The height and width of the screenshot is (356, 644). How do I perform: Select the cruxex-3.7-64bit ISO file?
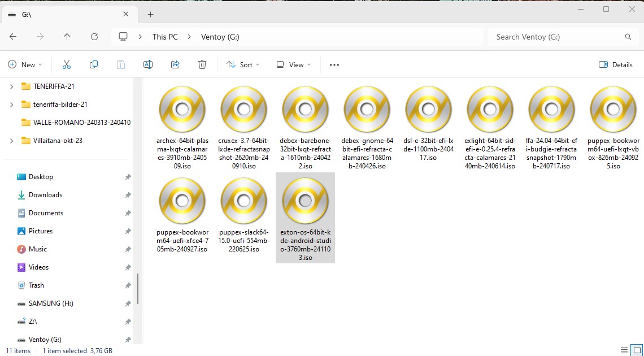tap(243, 127)
